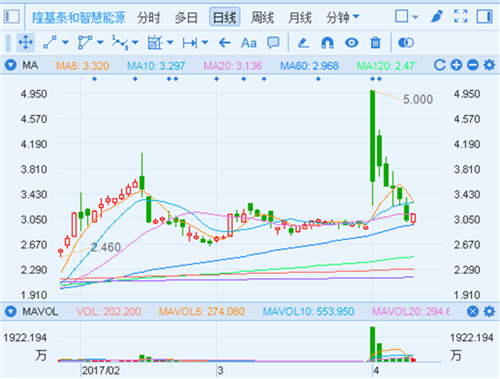Click the edit pencil icon
Viewport: 500px width, 379px height.
pos(303,43)
